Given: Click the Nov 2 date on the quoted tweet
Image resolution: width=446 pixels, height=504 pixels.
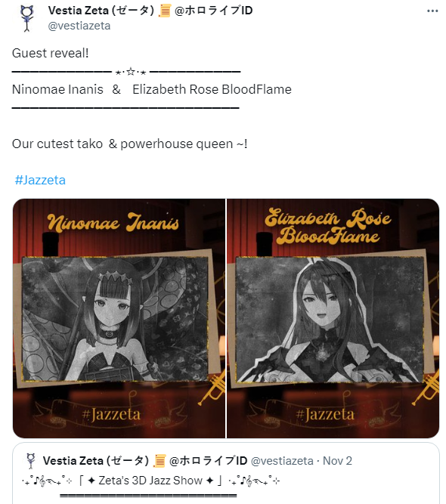Looking at the screenshot, I should (x=337, y=461).
